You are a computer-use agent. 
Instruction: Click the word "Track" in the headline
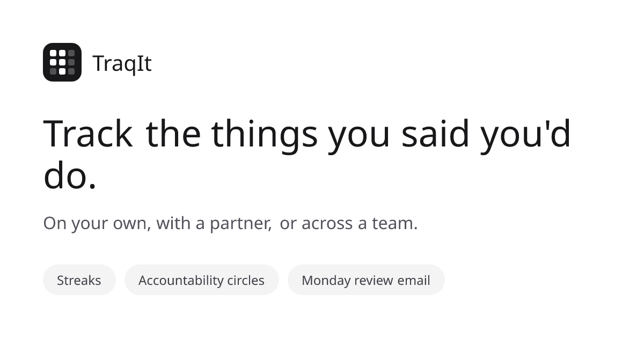pyautogui.click(x=88, y=134)
